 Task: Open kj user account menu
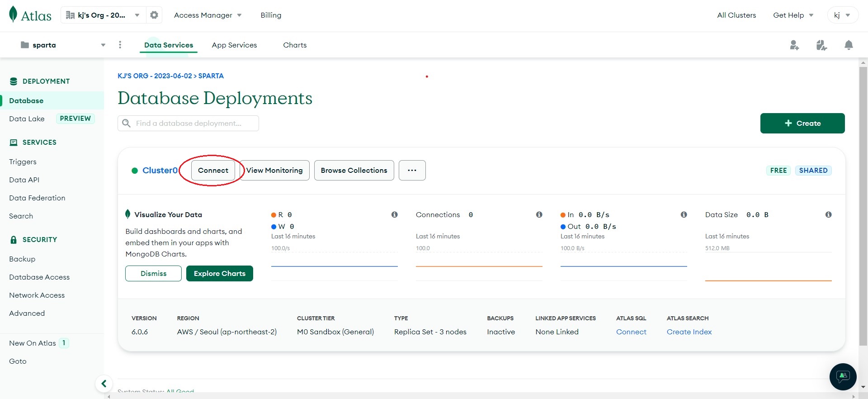(x=842, y=15)
